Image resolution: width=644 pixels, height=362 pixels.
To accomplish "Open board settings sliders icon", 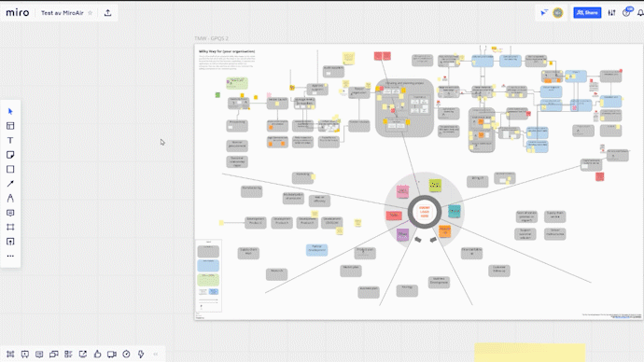I will click(x=612, y=13).
